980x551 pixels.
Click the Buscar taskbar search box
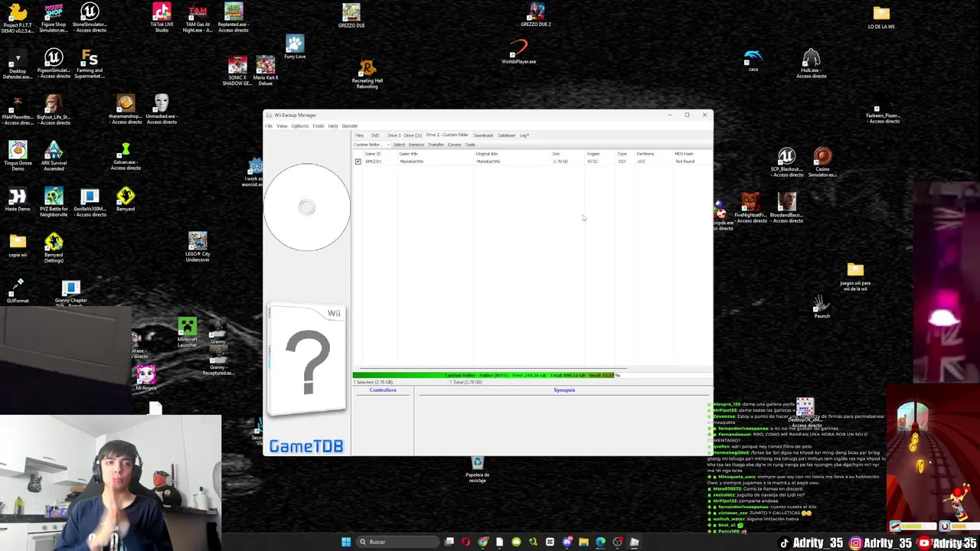point(397,542)
